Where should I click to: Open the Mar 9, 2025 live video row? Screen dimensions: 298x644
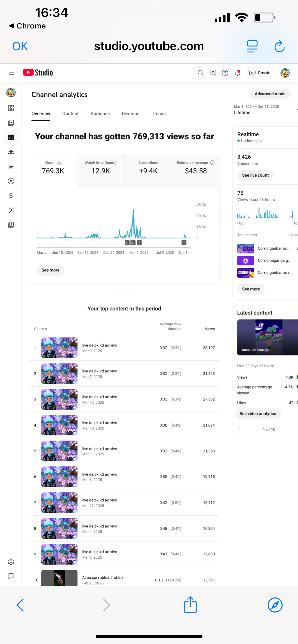(124, 348)
